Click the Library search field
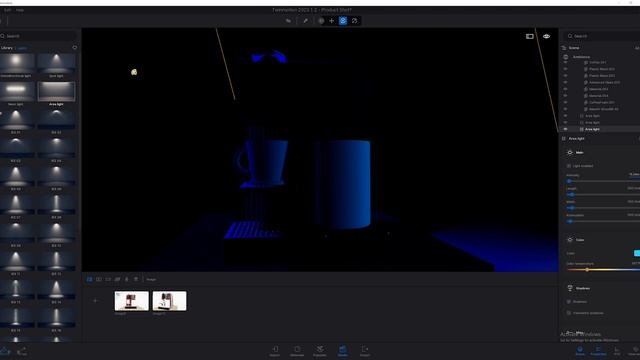The image size is (640, 360). tap(38, 36)
